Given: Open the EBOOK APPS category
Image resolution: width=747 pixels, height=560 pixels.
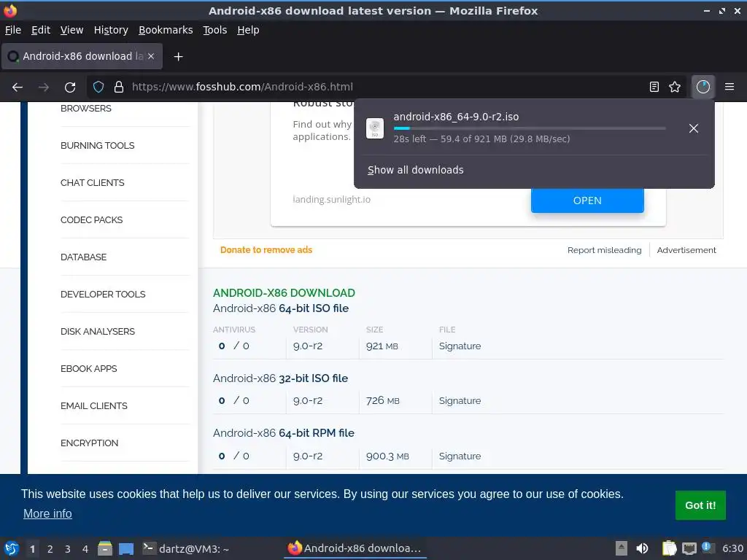Looking at the screenshot, I should (x=88, y=368).
